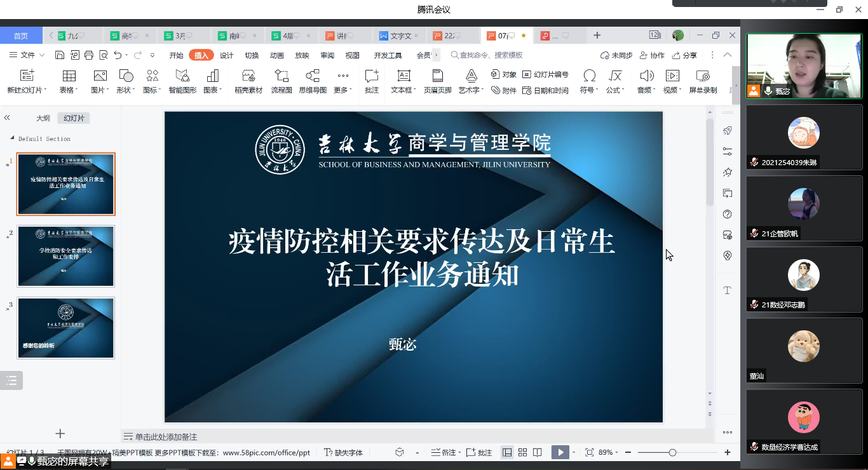Click the zoom slider in status bar
The width and height of the screenshot is (868, 470).
point(672,452)
